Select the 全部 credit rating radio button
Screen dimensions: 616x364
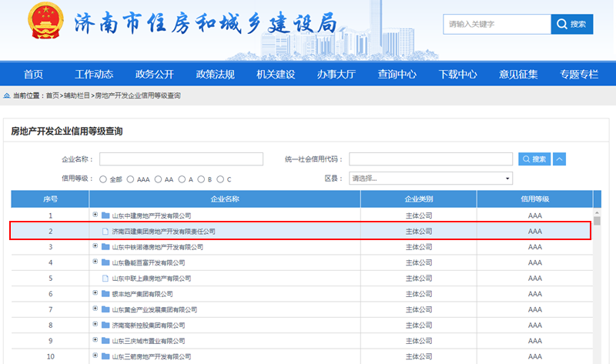[103, 179]
